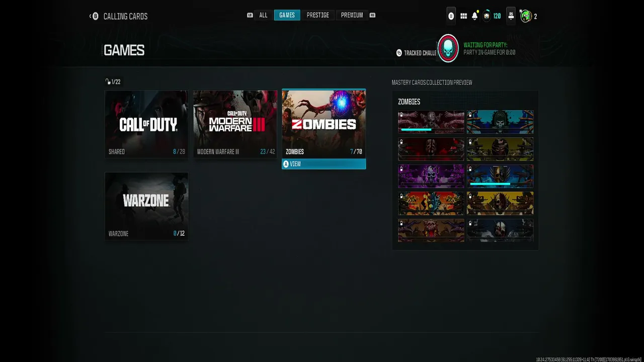Click the unlock icon next to 1/22
This screenshot has height=362, width=644.
[x=108, y=81]
